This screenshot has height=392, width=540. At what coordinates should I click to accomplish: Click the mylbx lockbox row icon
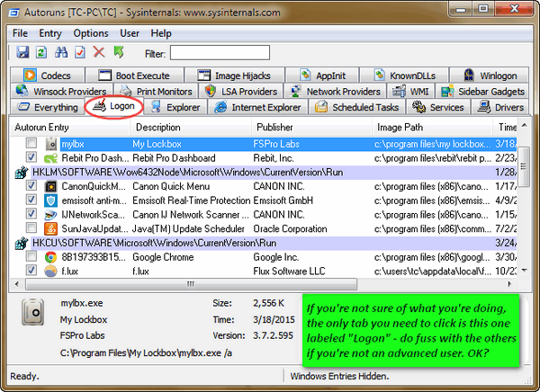[x=51, y=144]
